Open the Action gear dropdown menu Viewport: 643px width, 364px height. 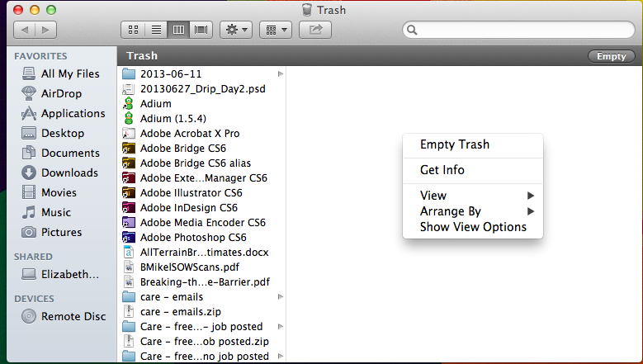tap(236, 30)
